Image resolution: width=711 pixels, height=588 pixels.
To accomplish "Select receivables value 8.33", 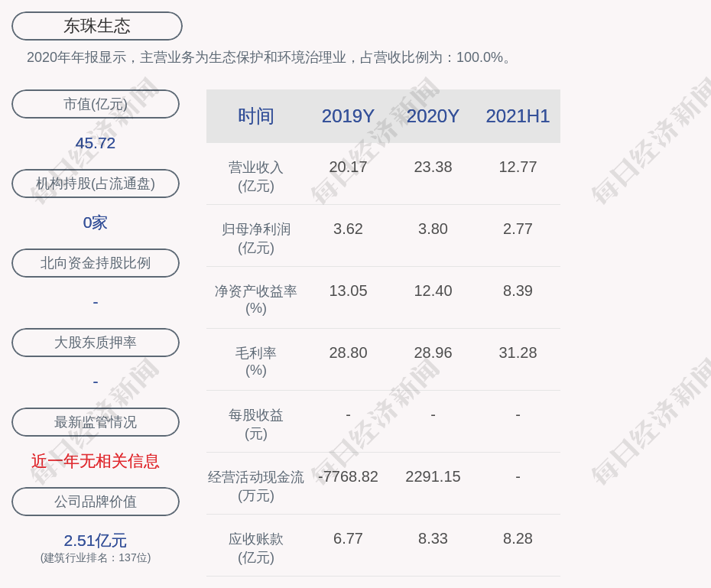I will 433,538.
